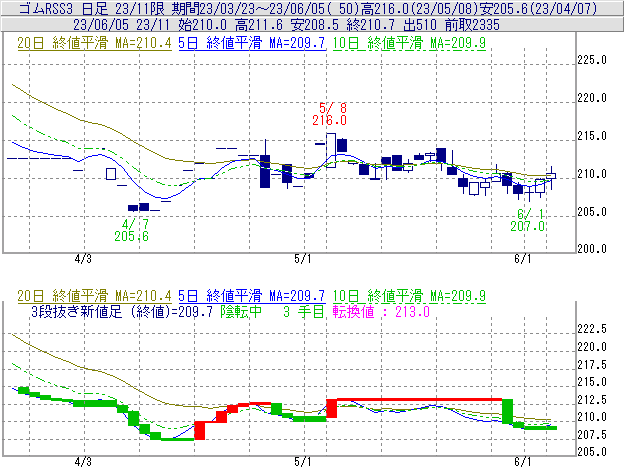The height and width of the screenshot is (475, 624).
Task: Click the upper chart's '225.0' price axis label
Action: [592, 60]
